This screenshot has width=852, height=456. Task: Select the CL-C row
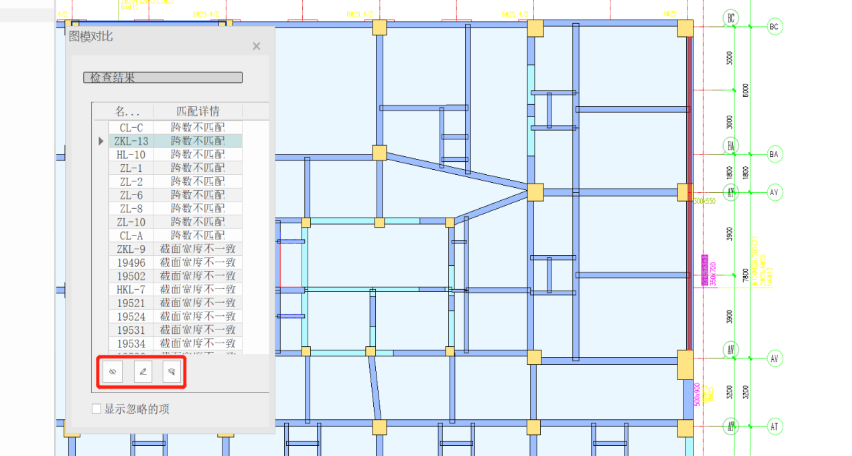[x=175, y=127]
